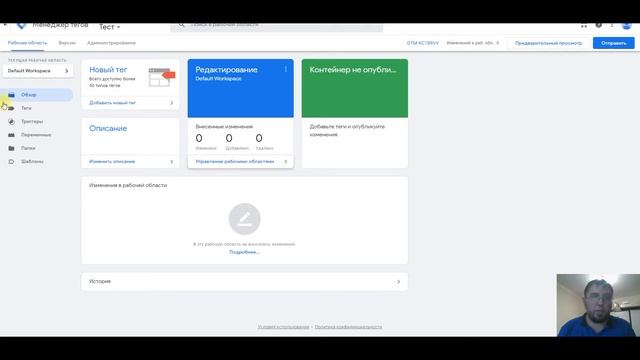Click the Tag Manager logo icon
Screen dimensions: 640x360
click(x=21, y=26)
